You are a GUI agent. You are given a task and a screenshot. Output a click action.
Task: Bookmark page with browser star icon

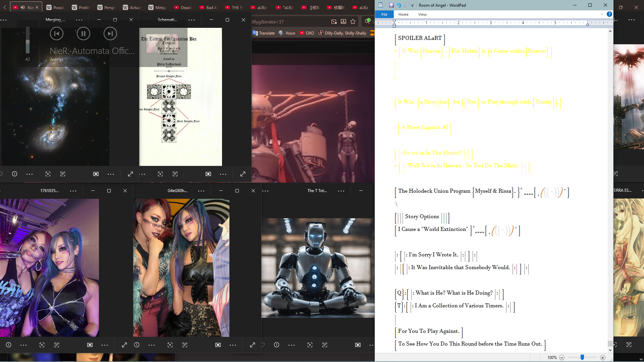[x=353, y=22]
